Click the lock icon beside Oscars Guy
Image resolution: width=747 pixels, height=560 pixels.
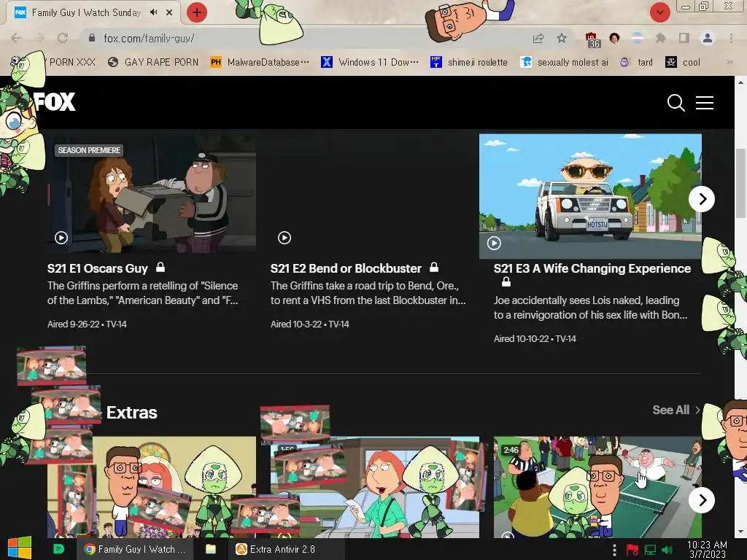[x=160, y=267]
